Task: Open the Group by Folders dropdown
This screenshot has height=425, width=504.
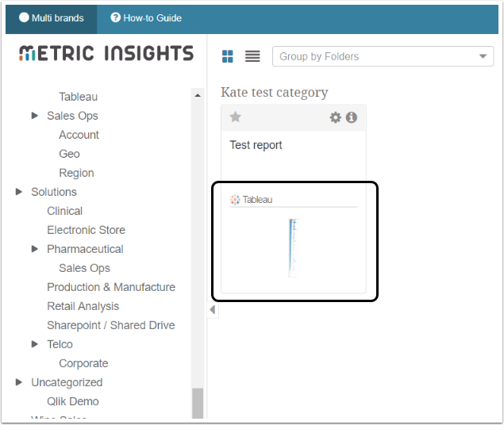Action: [x=383, y=56]
